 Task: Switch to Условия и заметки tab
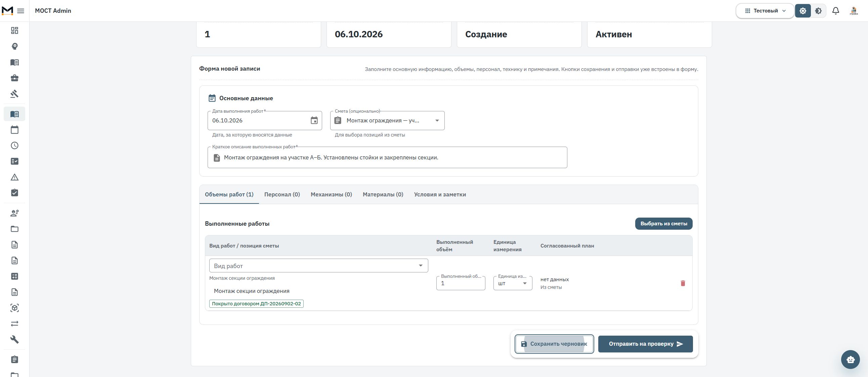click(x=440, y=195)
